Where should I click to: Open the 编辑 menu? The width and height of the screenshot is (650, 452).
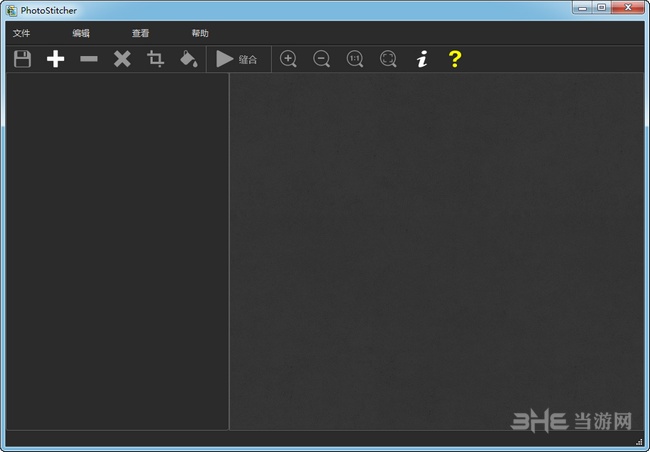coord(81,33)
